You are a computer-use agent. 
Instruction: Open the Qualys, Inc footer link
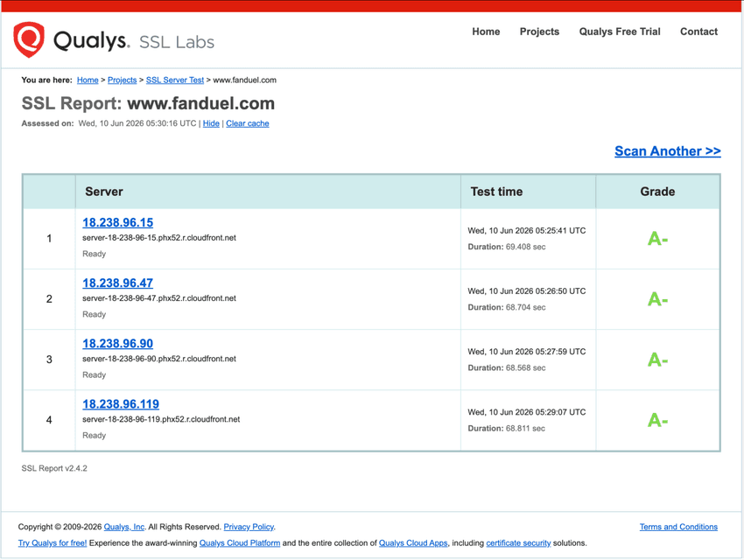123,527
